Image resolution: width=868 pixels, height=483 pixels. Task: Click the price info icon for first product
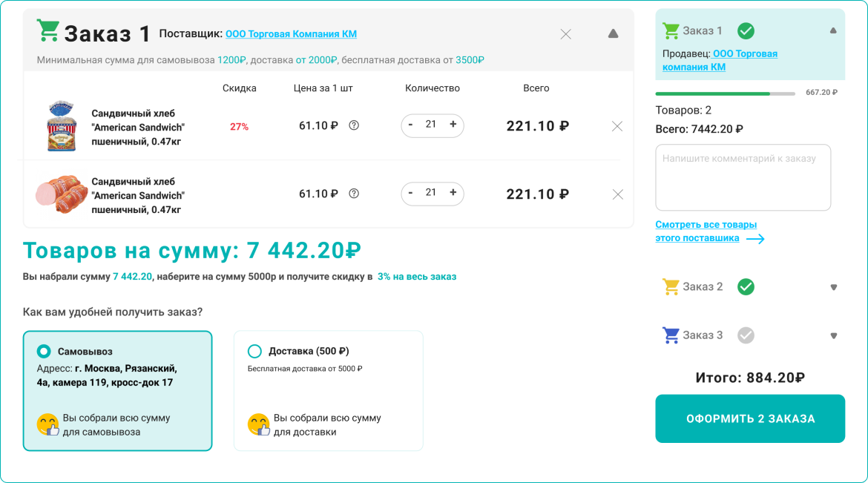[x=354, y=125]
